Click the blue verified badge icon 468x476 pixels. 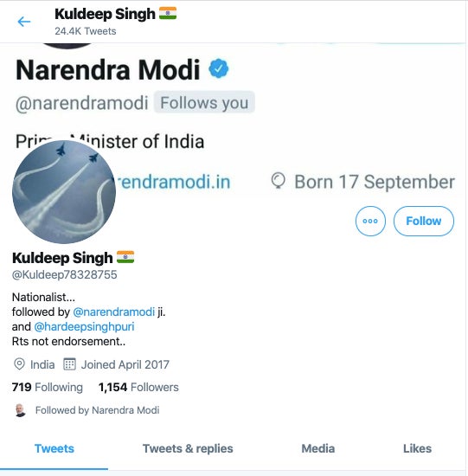[x=219, y=68]
